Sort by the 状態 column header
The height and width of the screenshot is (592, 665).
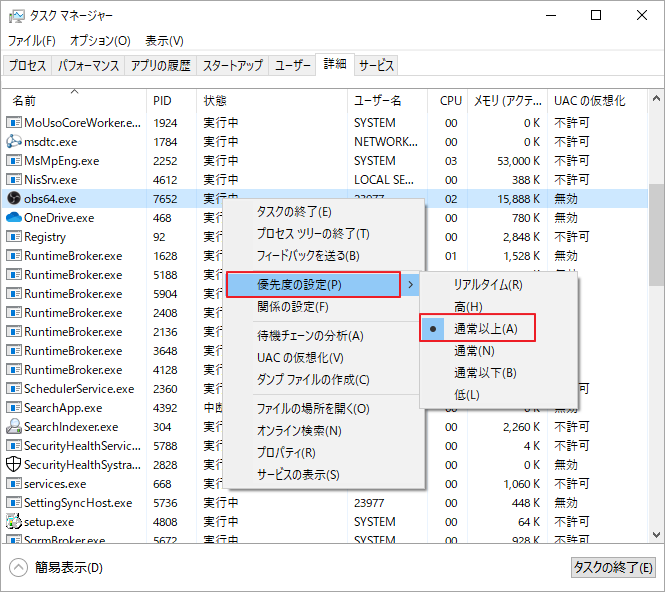tap(271, 101)
